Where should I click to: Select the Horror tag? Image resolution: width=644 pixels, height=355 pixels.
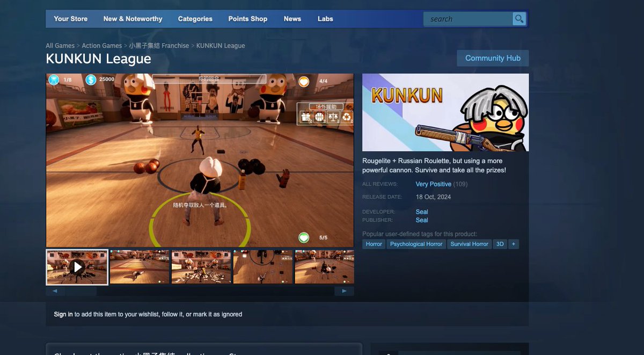tap(374, 244)
